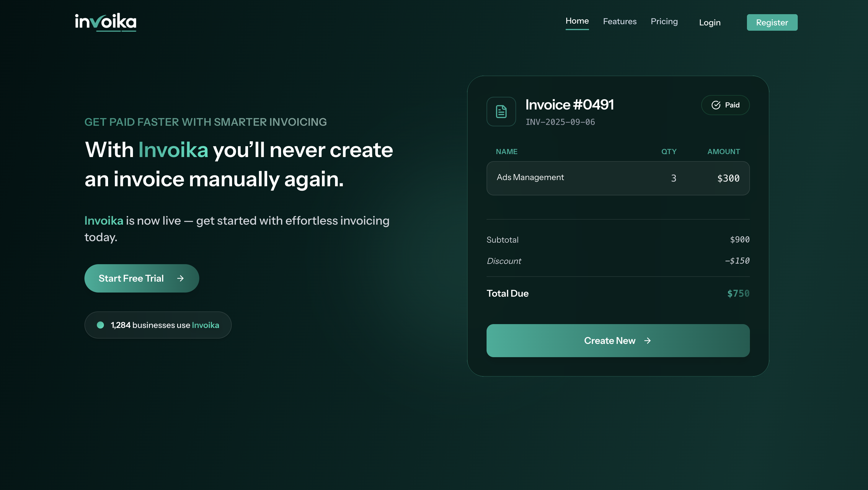868x490 pixels.
Task: Click the checkmark icon inside the Paid badge
Action: click(x=716, y=105)
